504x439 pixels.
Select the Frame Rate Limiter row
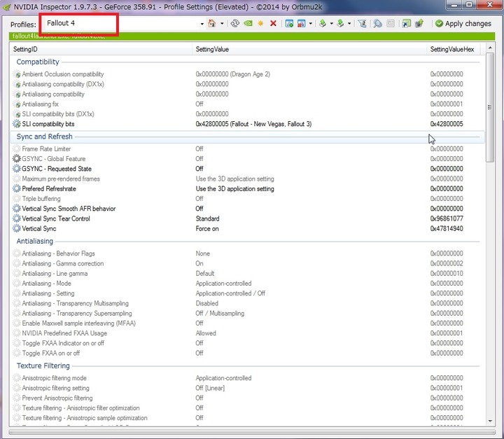point(248,148)
